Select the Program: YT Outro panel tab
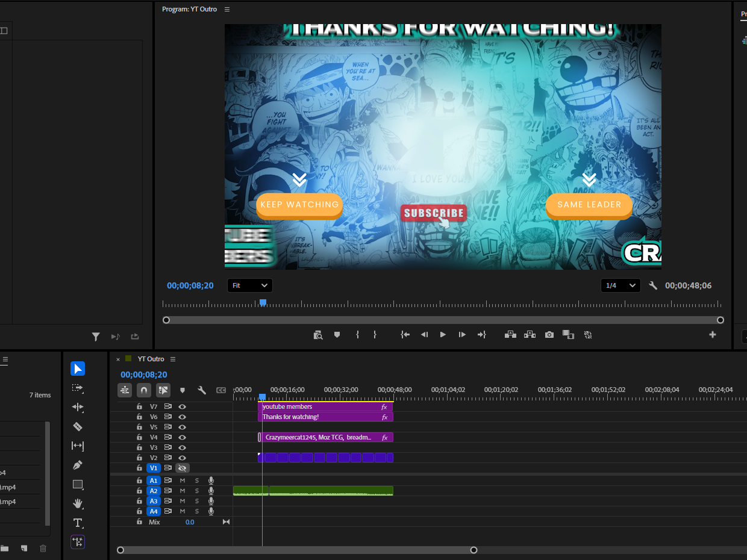 click(x=189, y=9)
